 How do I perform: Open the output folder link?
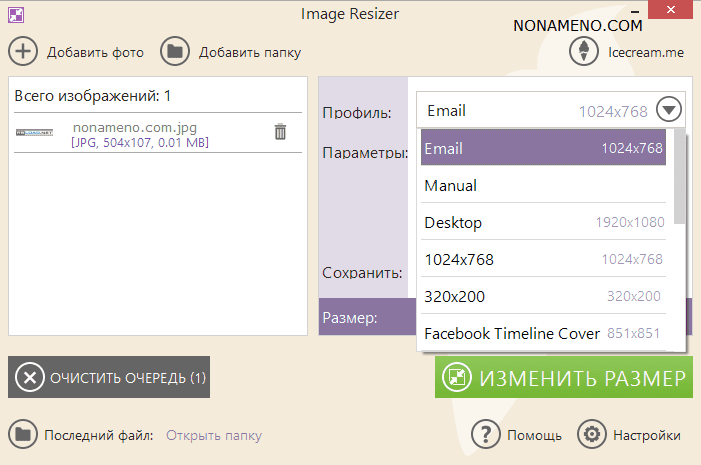point(214,435)
